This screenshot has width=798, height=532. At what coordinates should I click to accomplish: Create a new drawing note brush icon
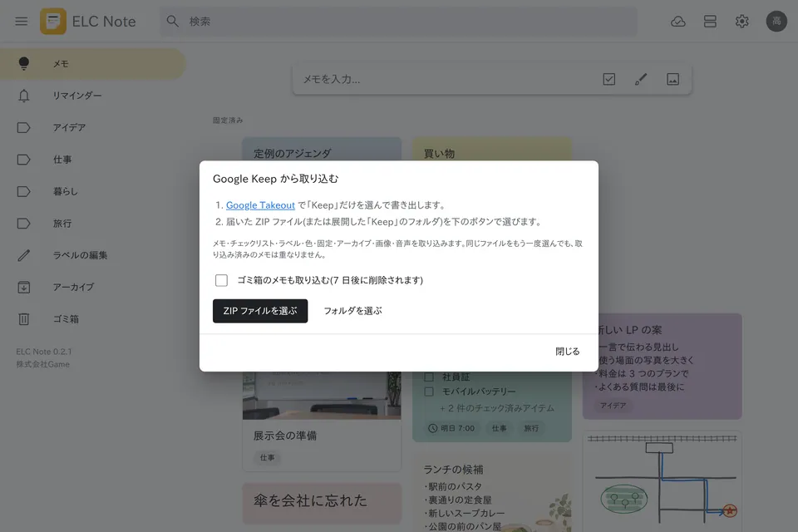pos(641,80)
